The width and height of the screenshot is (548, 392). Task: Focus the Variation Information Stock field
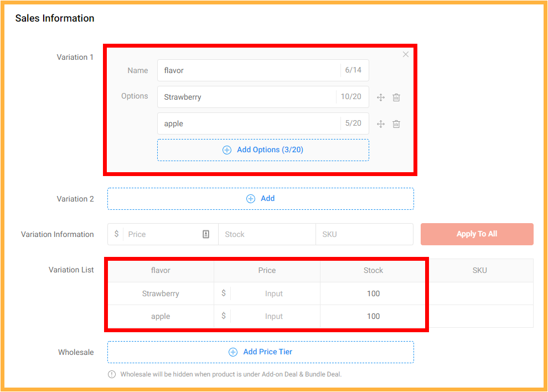(267, 234)
